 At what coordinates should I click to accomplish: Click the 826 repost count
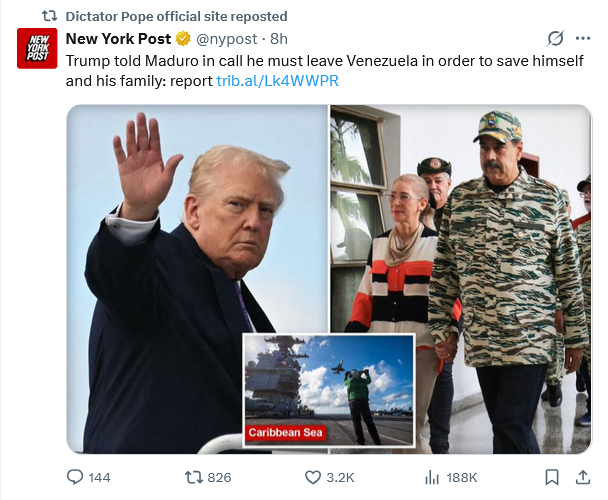point(219,478)
